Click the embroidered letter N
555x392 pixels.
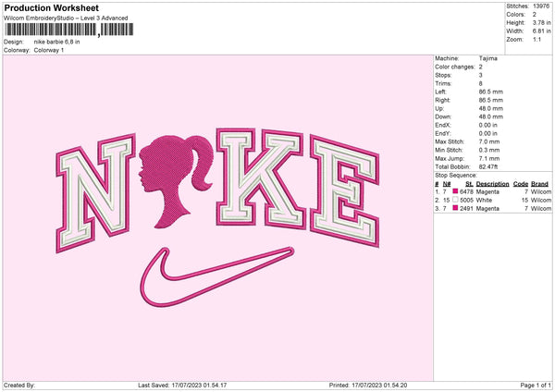point(95,193)
